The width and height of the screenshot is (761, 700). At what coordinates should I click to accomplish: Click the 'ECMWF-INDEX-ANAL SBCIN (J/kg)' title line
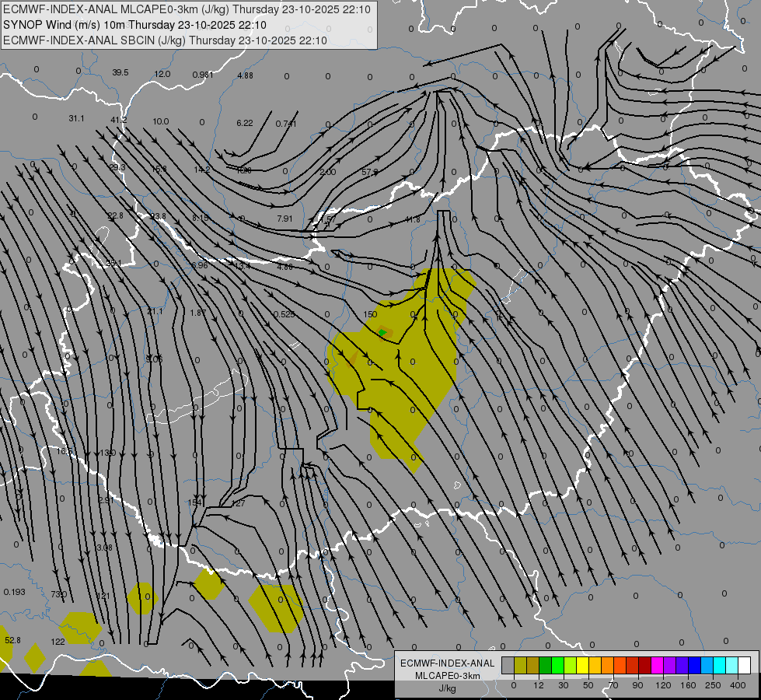coord(165,40)
